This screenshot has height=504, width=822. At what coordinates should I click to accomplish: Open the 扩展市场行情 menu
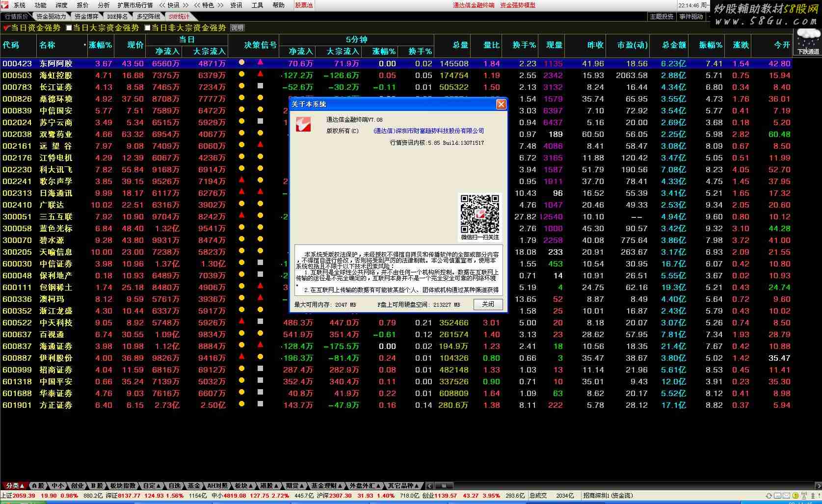135,5
